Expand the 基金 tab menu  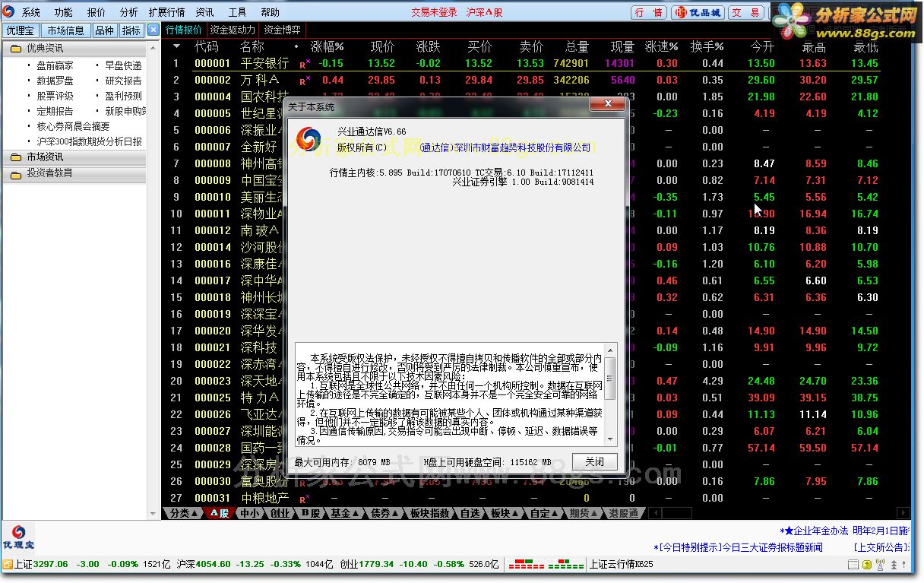tap(343, 513)
